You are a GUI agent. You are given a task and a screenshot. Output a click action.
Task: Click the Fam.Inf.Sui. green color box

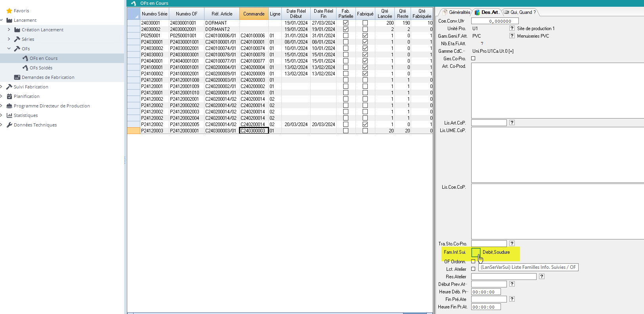click(x=476, y=252)
